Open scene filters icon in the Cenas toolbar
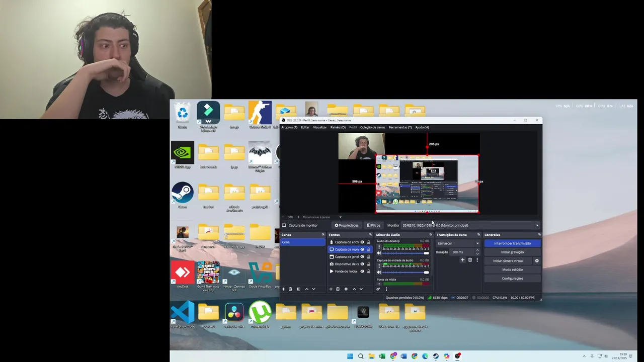 click(x=298, y=289)
